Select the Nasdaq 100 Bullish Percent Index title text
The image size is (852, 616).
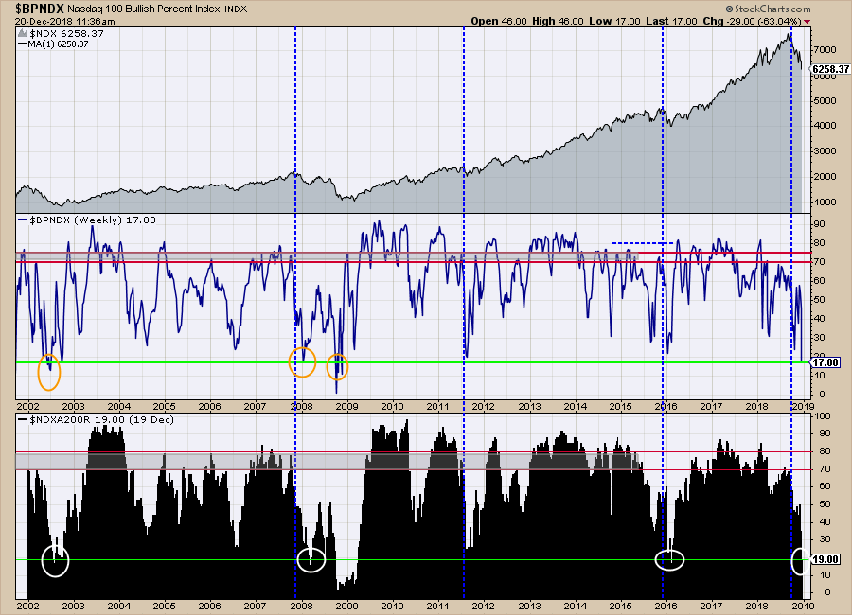[144, 9]
